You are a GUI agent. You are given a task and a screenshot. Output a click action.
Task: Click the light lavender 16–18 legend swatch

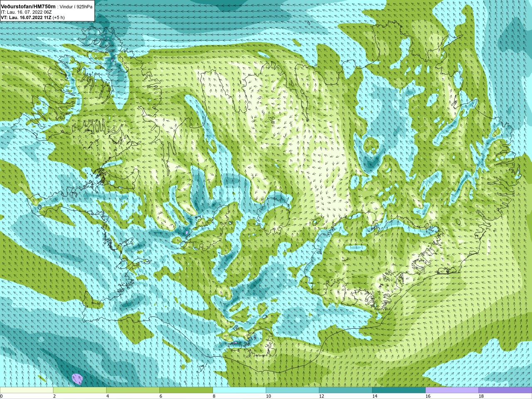(452, 390)
